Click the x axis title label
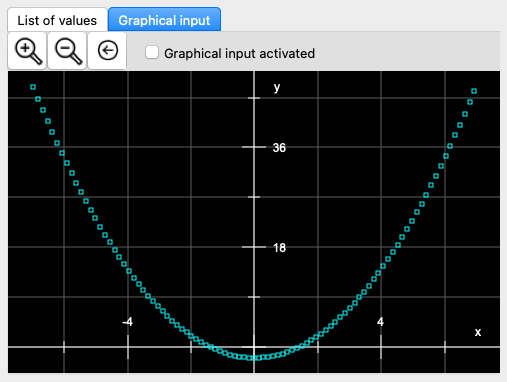The image size is (507, 382). pos(478,332)
